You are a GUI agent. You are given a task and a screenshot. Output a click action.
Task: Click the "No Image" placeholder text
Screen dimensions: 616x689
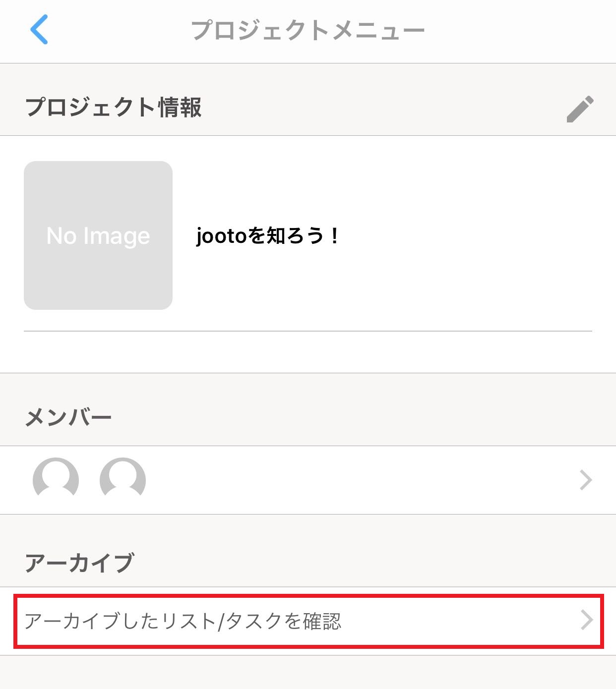[x=98, y=236]
